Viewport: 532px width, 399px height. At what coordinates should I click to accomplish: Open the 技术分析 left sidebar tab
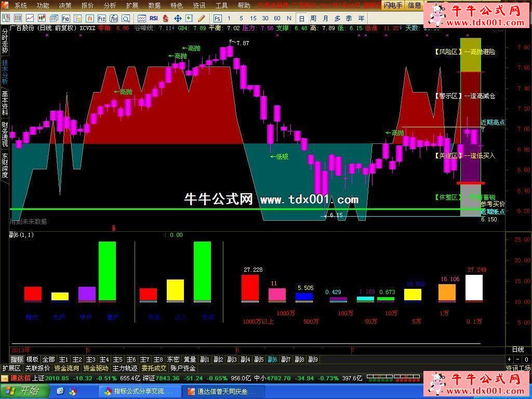coord(5,72)
